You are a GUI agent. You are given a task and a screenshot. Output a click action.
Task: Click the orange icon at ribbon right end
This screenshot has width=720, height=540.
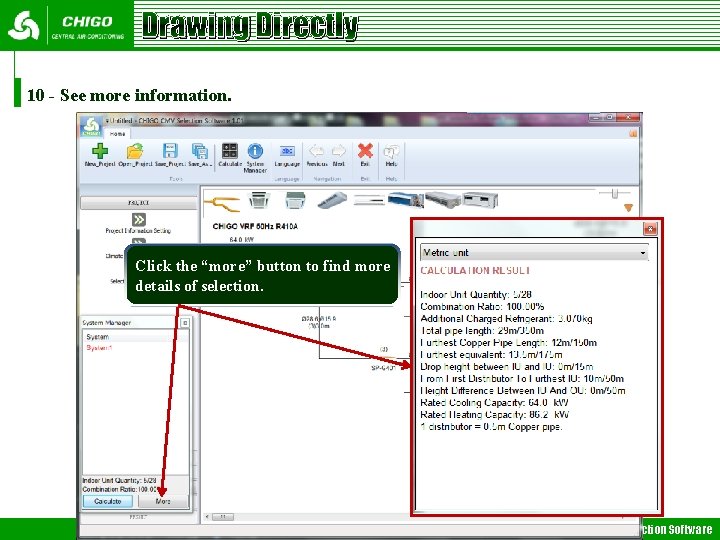(x=633, y=133)
